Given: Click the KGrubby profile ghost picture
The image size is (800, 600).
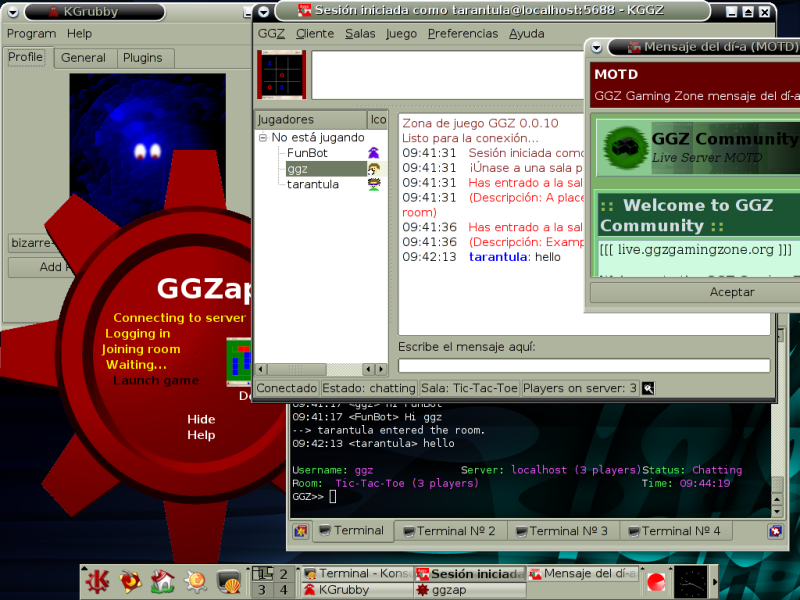Looking at the screenshot, I should 147,148.
